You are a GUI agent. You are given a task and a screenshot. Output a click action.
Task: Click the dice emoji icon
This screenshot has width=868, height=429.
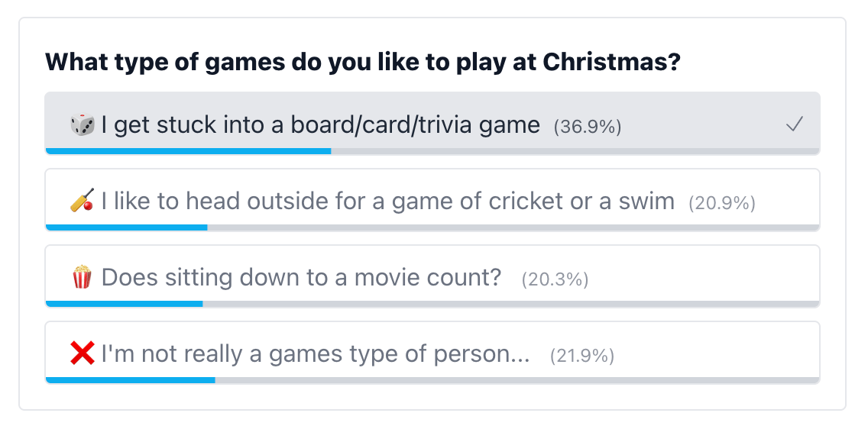point(82,125)
